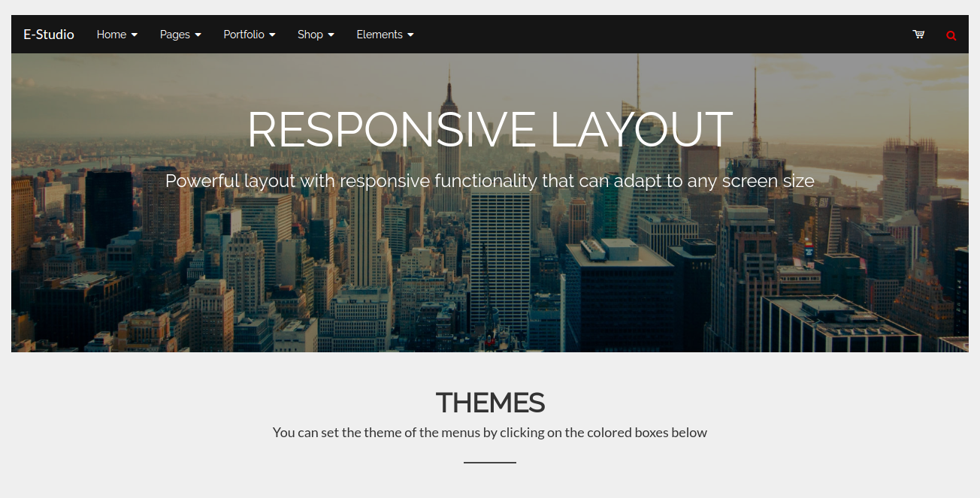980x498 pixels.
Task: Expand the Pages dropdown caret
Action: point(198,35)
